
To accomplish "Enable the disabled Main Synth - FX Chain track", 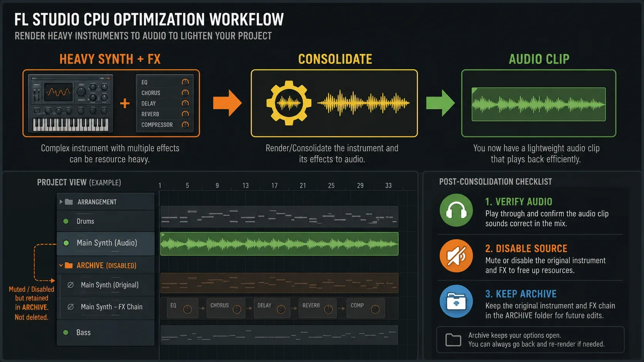I will [x=70, y=307].
